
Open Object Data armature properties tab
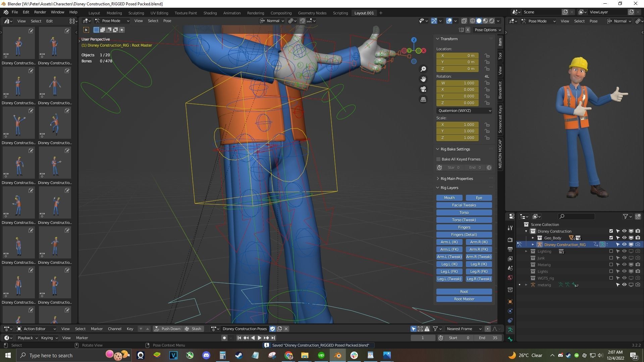(x=510, y=330)
